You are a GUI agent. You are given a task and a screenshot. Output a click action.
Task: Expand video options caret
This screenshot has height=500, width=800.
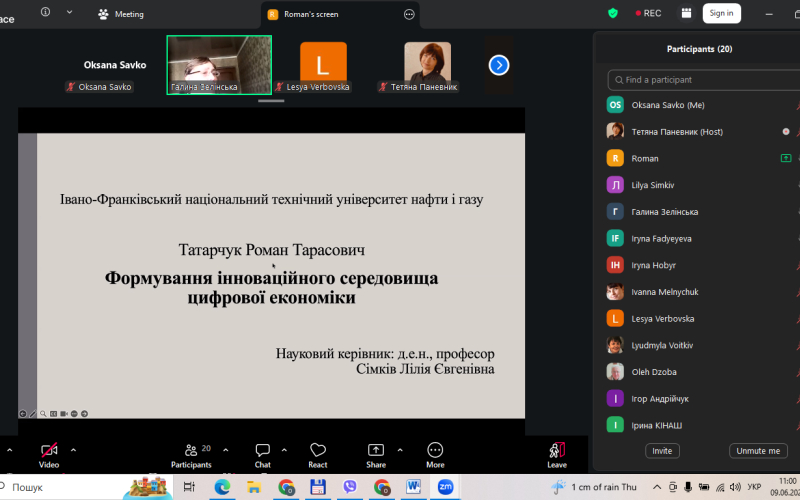tap(73, 450)
